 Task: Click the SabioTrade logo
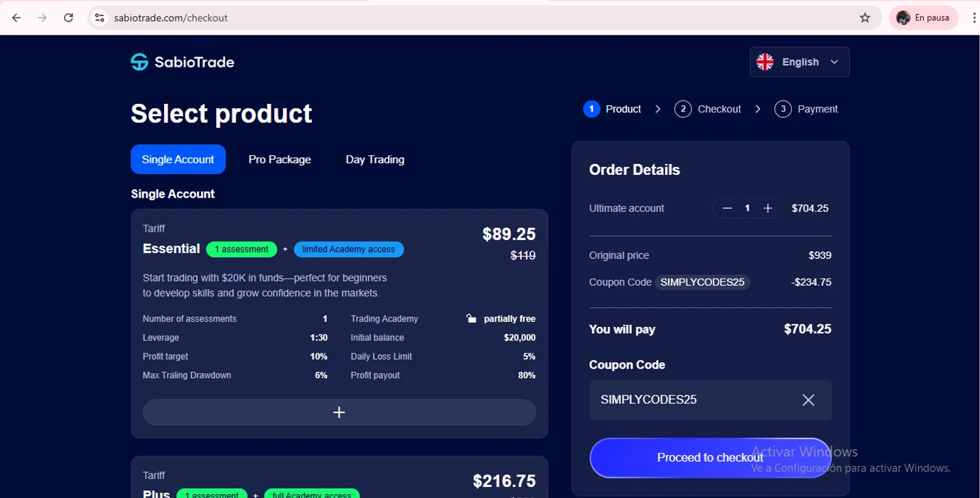click(182, 62)
